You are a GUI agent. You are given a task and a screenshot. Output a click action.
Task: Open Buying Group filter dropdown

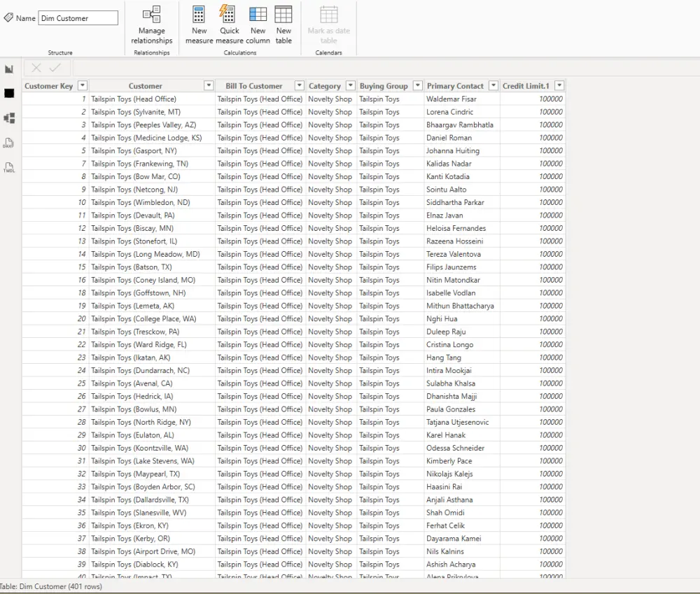tap(418, 85)
